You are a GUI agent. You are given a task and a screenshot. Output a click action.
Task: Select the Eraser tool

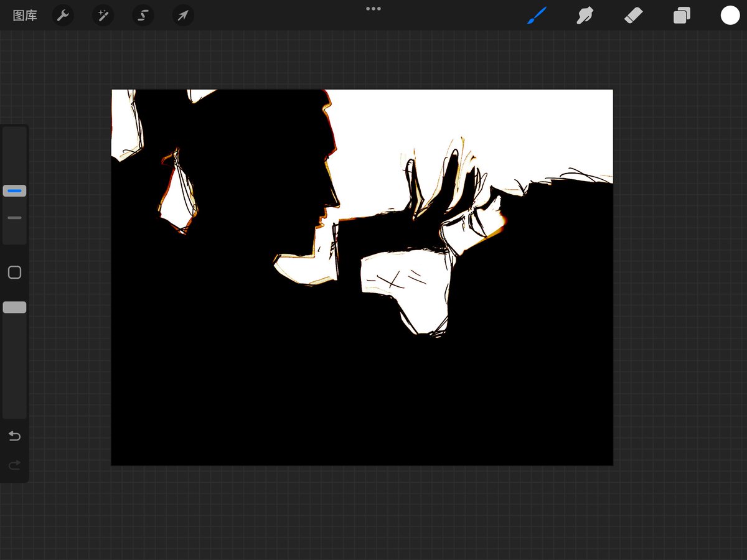(x=633, y=16)
